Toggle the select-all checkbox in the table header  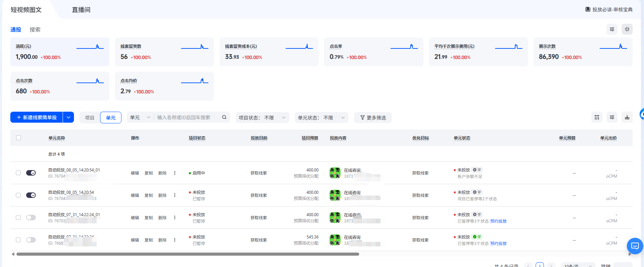click(19, 138)
